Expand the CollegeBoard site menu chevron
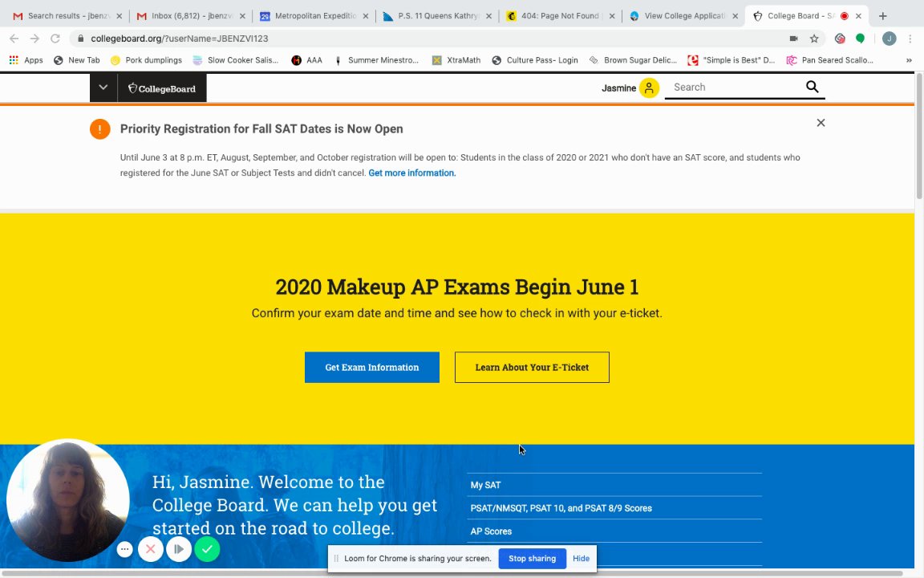924x578 pixels. [x=103, y=88]
